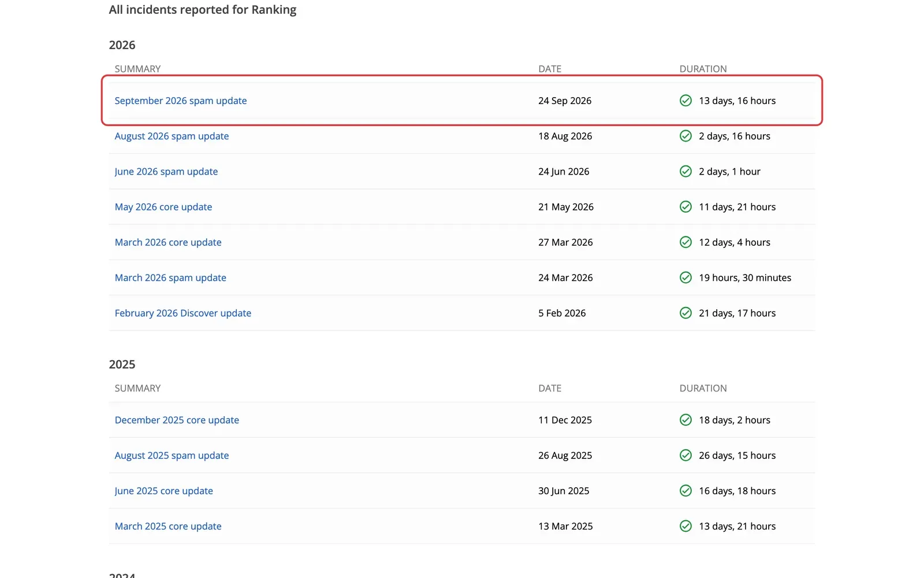The image size is (924, 578).
Task: View the May 2026 core update incident
Action: tap(163, 207)
